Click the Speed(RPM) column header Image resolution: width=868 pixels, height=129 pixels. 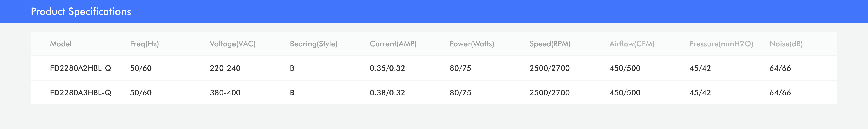click(x=550, y=44)
